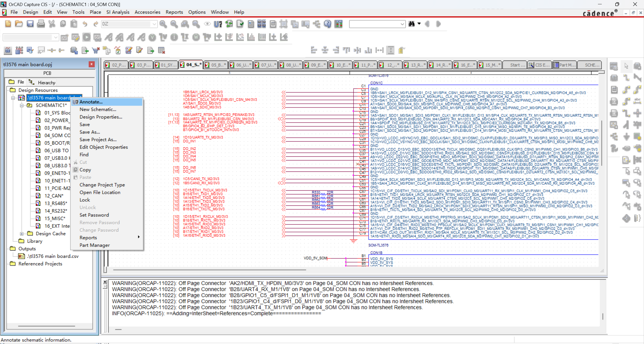Select the Place Wire tool
This screenshot has height=344, width=644.
[x=626, y=78]
